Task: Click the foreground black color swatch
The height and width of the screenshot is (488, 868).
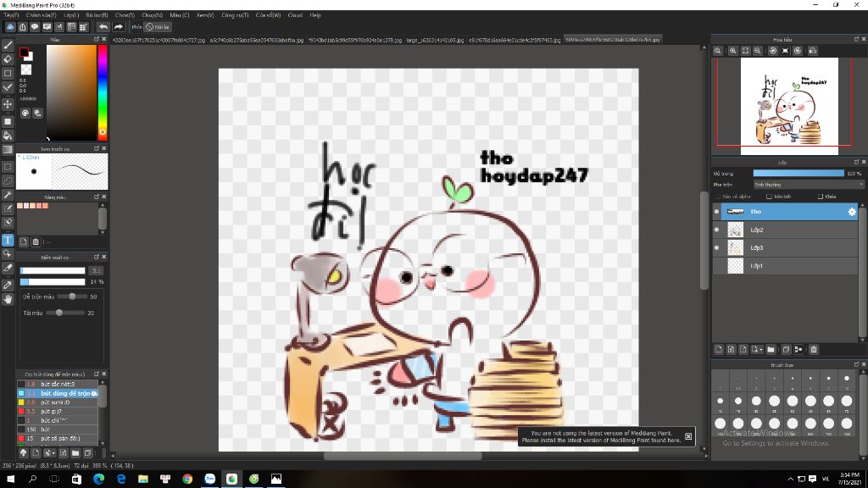Action: tap(24, 53)
